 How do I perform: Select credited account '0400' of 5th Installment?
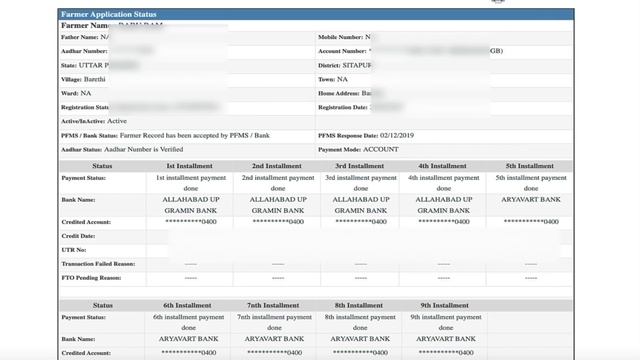coord(531,222)
